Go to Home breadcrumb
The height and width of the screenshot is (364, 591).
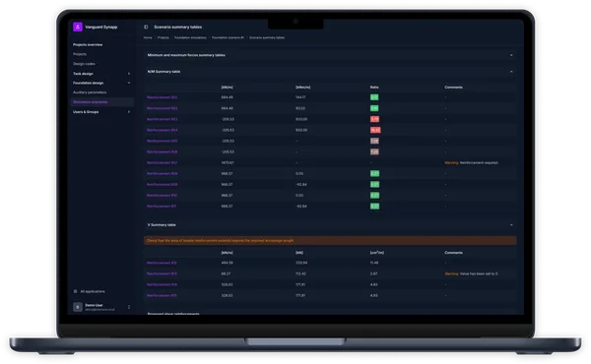point(148,37)
